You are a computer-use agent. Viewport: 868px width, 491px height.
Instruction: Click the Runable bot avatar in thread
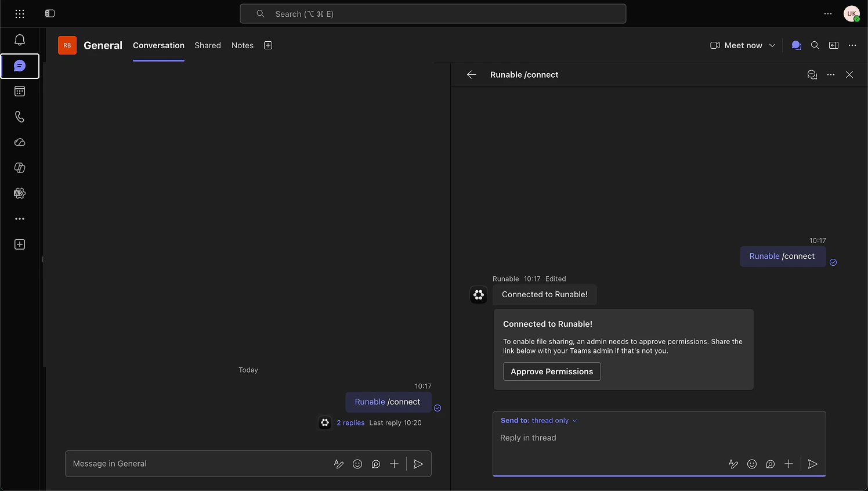point(479,295)
